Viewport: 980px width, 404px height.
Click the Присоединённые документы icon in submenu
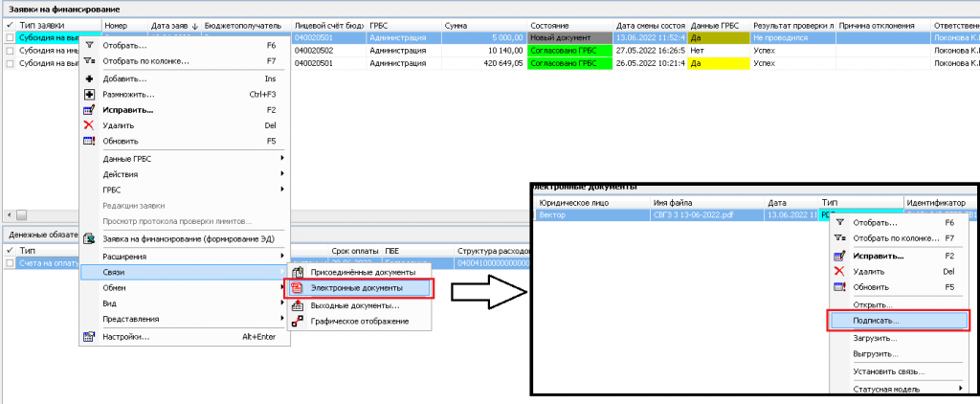click(297, 273)
